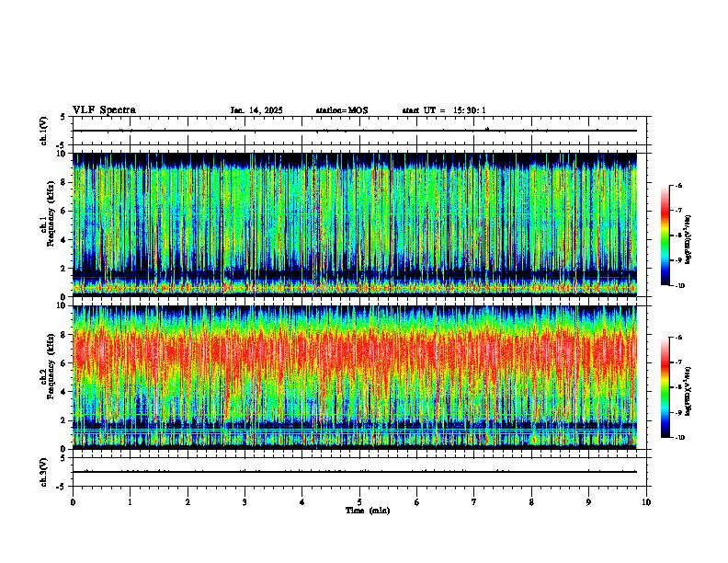Click the "VLF Spectra" plot title
The width and height of the screenshot is (728, 563).
(104, 110)
